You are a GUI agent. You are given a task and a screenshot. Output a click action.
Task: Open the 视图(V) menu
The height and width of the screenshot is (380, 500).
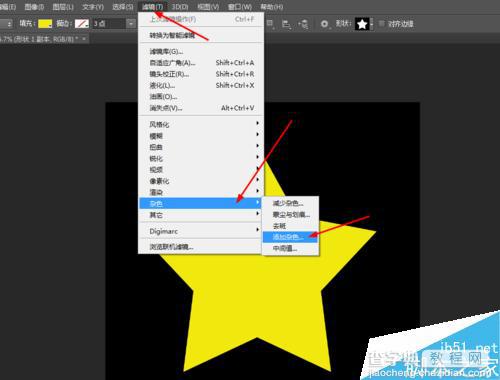(x=208, y=7)
